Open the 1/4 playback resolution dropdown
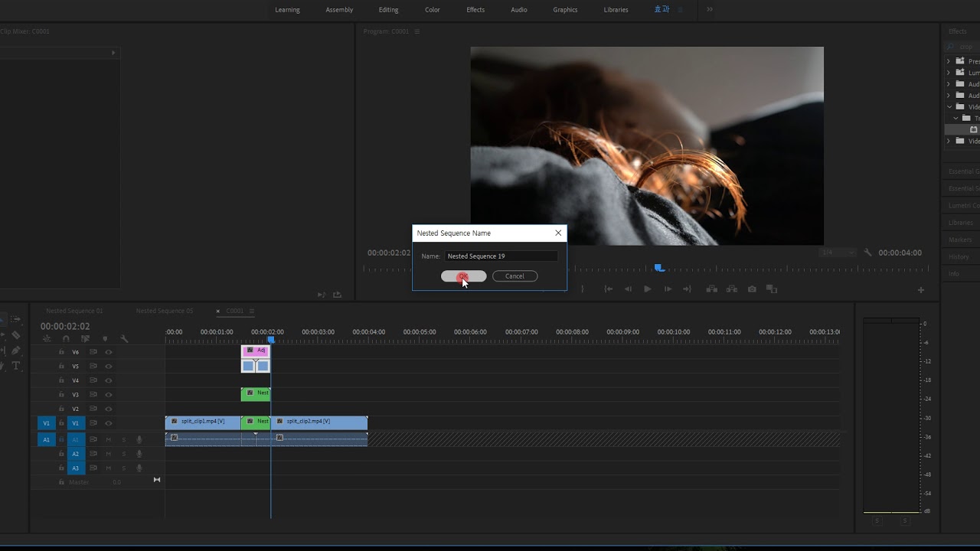The image size is (980, 551). pos(836,253)
